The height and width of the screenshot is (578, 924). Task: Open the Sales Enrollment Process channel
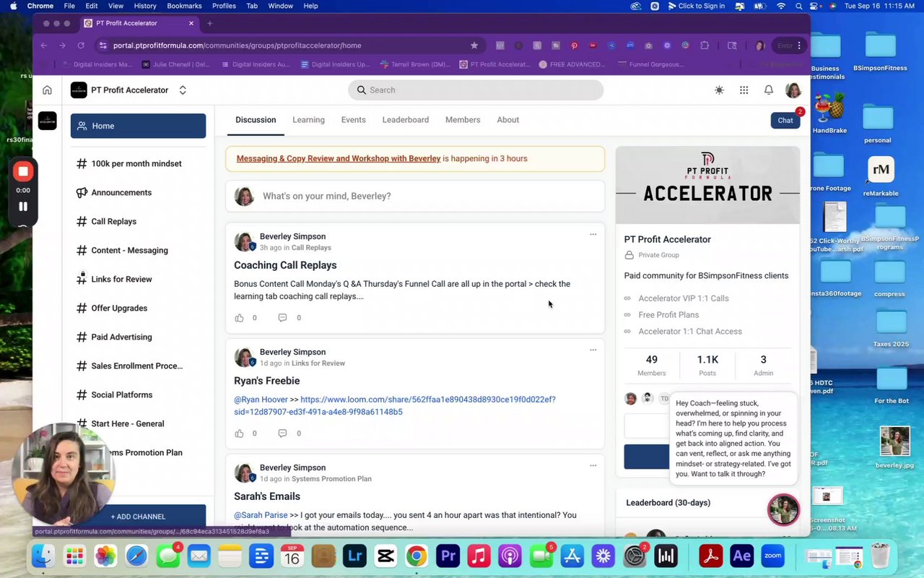pos(138,366)
